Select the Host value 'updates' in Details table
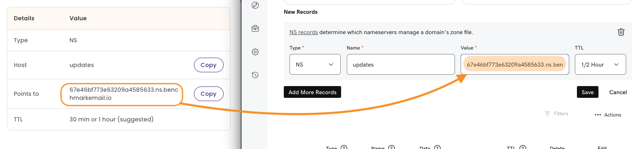The height and width of the screenshot is (149, 644). pyautogui.click(x=82, y=65)
